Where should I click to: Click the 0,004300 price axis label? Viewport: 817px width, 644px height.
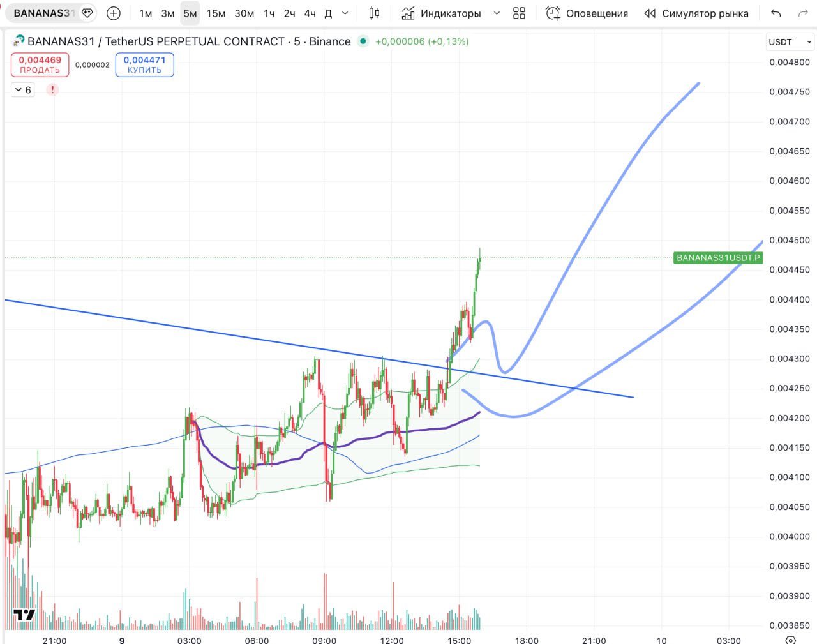790,359
